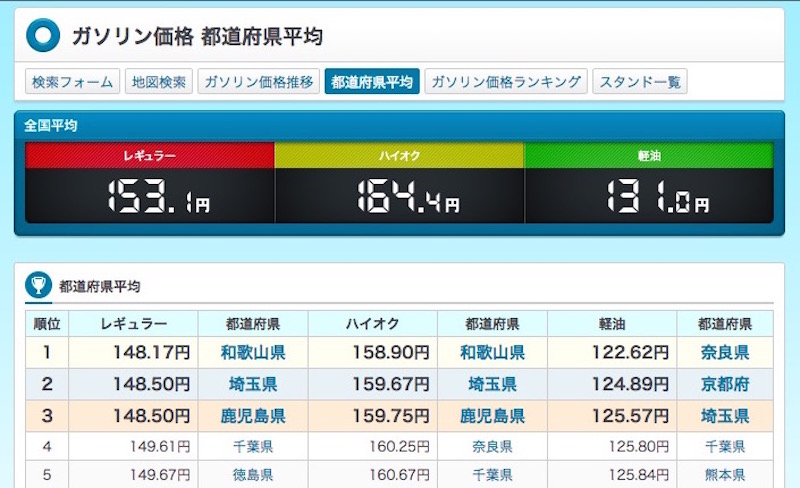Image resolution: width=800 pixels, height=488 pixels.
Task: Open 千葉県 link beside 149.61円
Action: (x=253, y=447)
